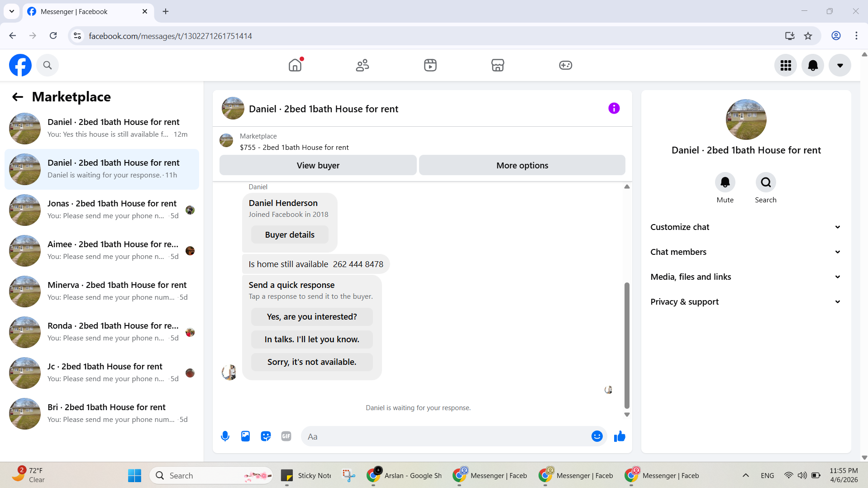Choose a GIF icon

point(286,436)
